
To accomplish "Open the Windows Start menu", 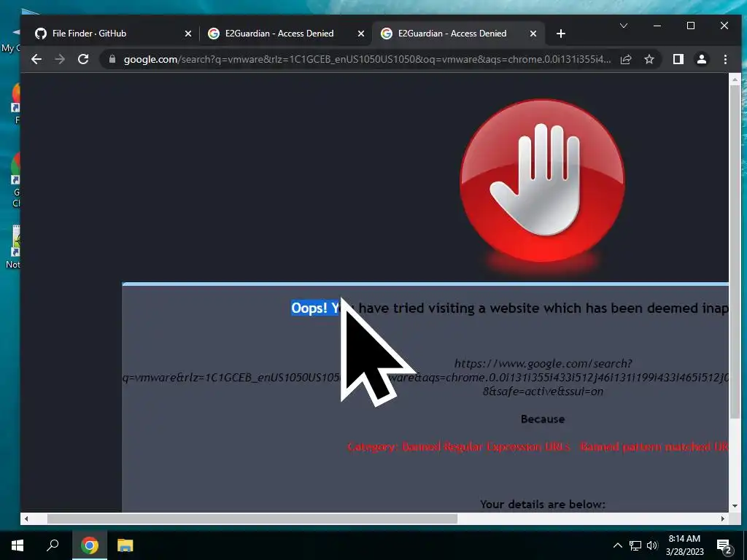I will (x=18, y=545).
